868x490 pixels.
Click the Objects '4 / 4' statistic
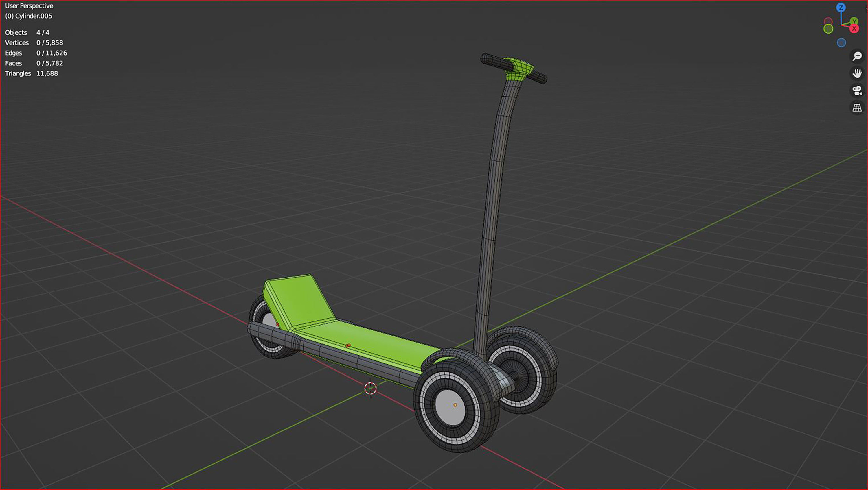click(43, 33)
